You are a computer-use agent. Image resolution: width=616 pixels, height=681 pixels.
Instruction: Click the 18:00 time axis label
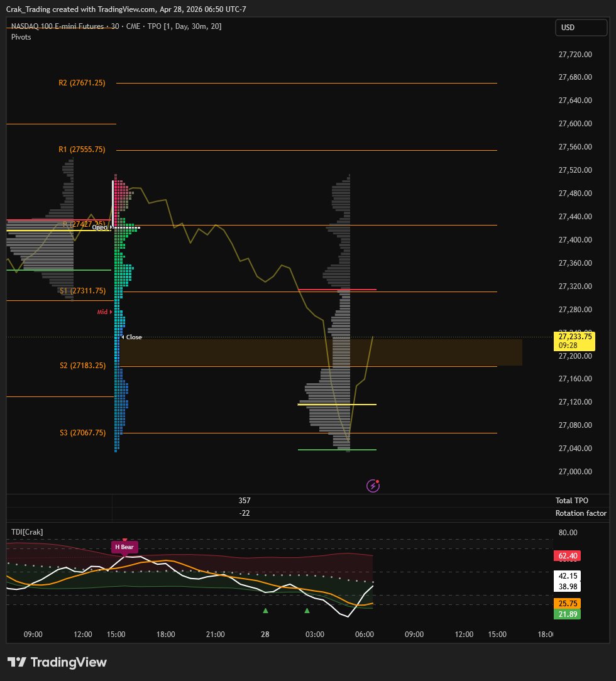click(165, 634)
